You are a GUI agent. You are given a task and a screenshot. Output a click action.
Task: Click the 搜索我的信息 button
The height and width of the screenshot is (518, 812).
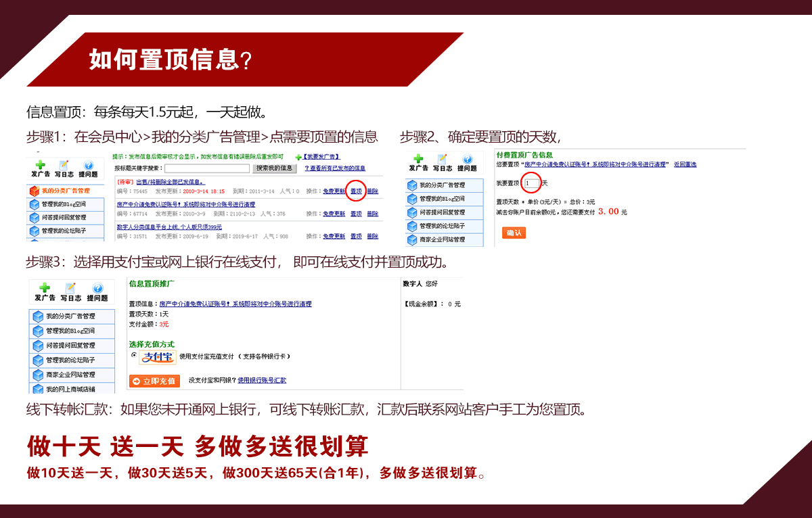tap(274, 168)
